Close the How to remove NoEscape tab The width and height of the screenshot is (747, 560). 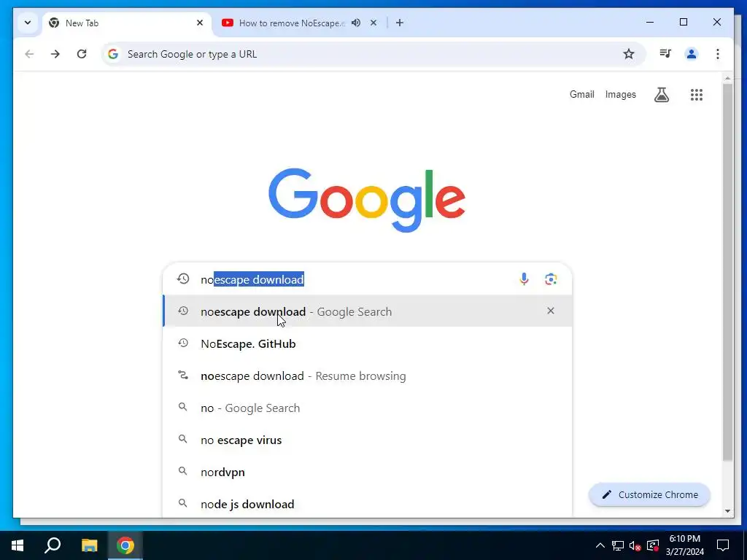373,23
